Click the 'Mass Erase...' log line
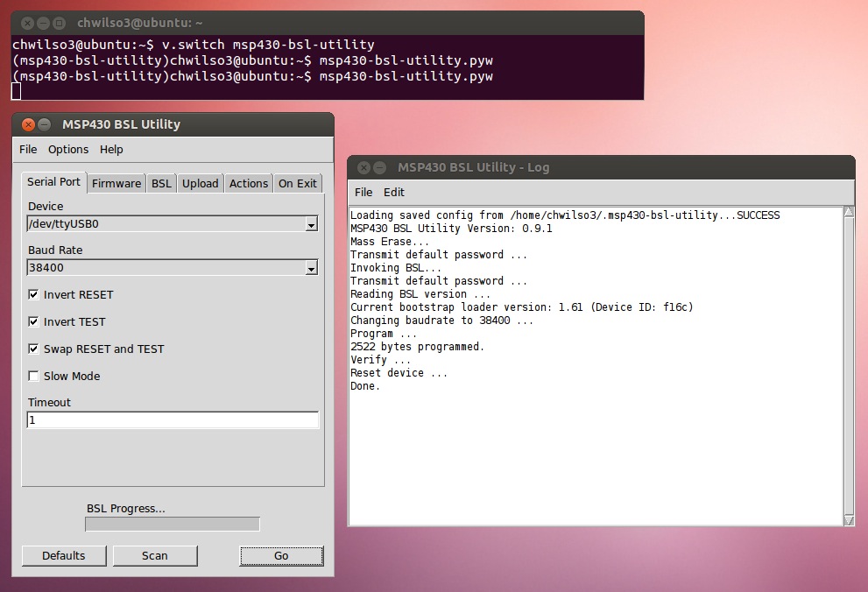868x592 pixels. (390, 242)
